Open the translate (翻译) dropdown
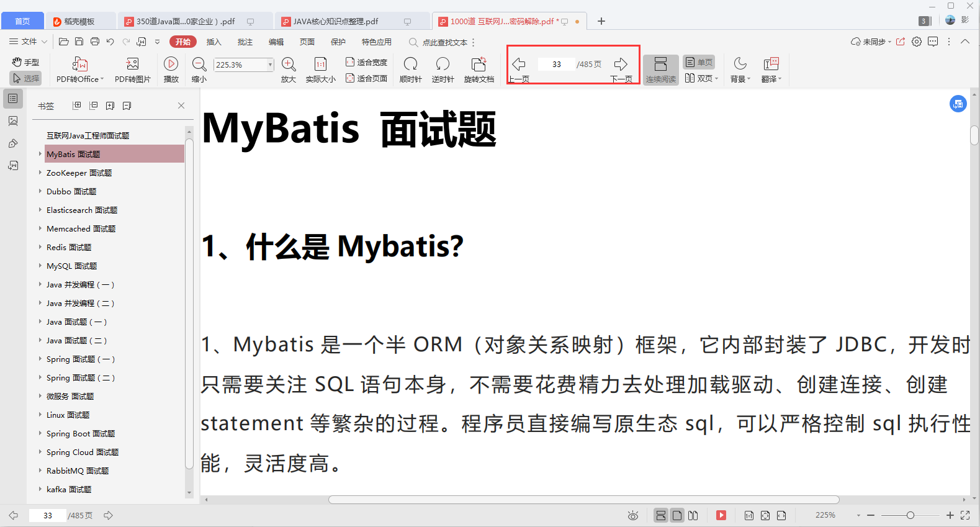Screen dimensions: 980x527 [771, 70]
